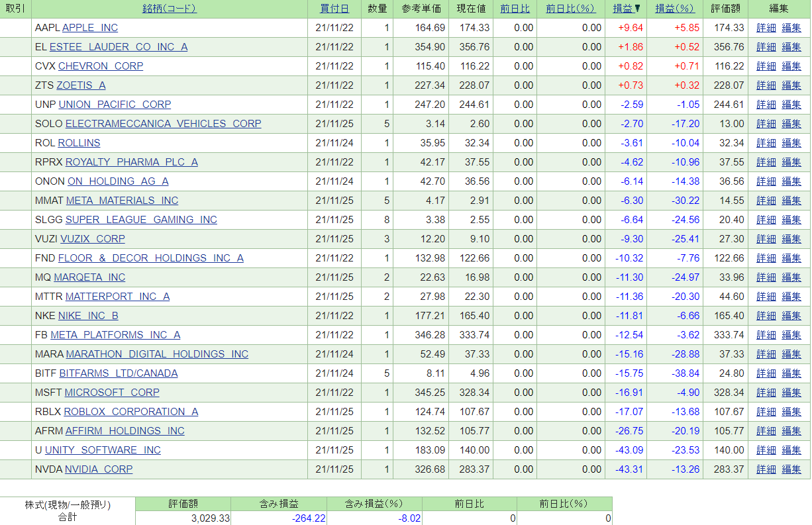Viewport: 812px width, 525px height.
Task: Open the ON_HOLDING_AG_A link
Action: [118, 181]
